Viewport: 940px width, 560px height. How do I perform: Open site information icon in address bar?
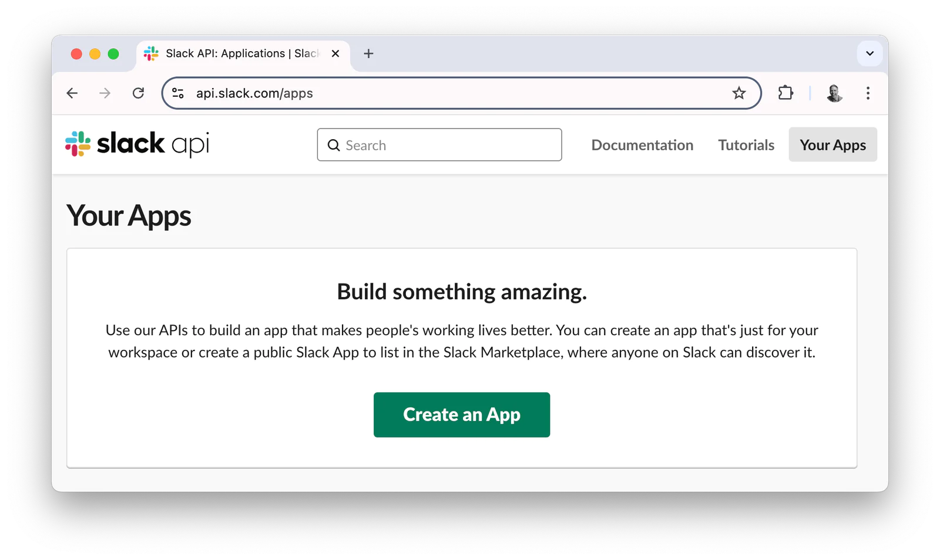[178, 93]
